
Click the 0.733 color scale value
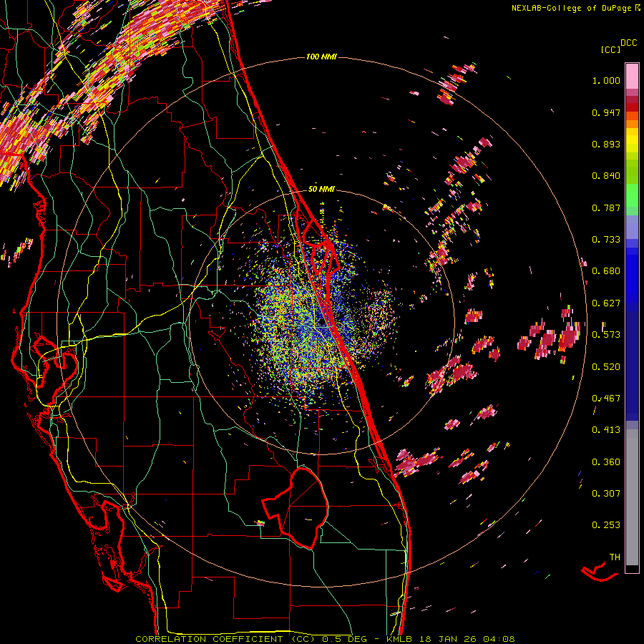point(606,240)
